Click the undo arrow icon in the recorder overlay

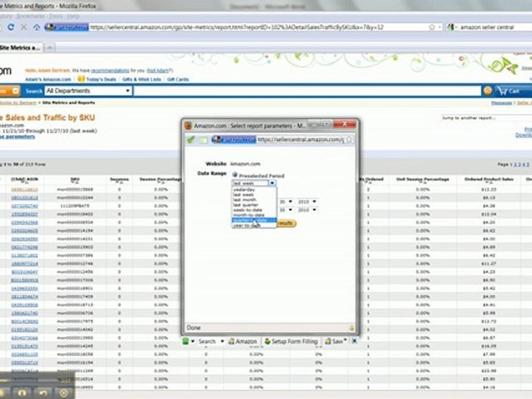click(43, 393)
